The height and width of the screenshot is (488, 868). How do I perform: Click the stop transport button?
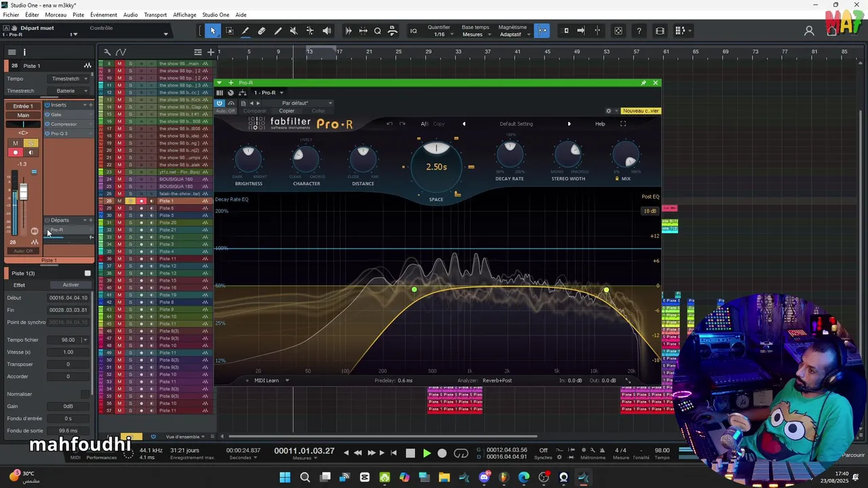[x=410, y=453]
